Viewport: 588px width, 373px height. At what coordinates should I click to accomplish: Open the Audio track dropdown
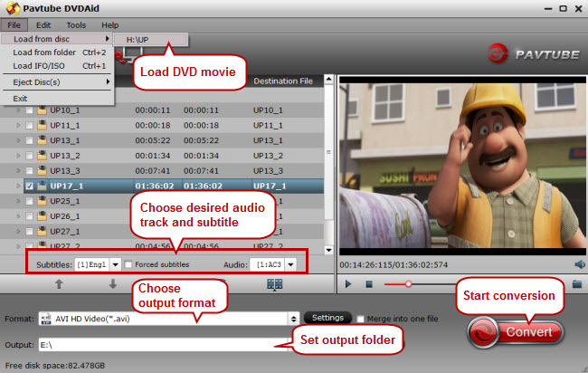(290, 265)
